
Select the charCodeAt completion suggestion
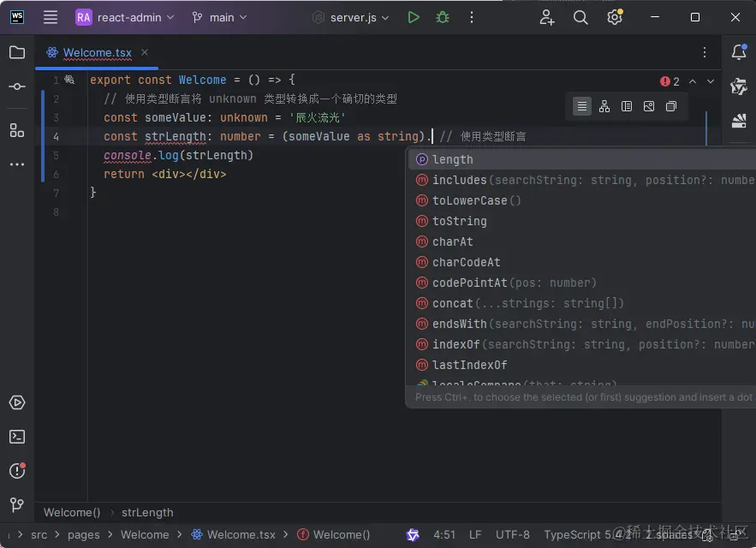pos(582,262)
